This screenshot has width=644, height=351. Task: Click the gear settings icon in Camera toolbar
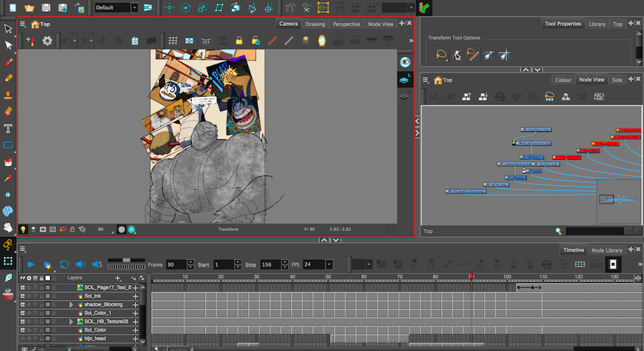pyautogui.click(x=47, y=40)
